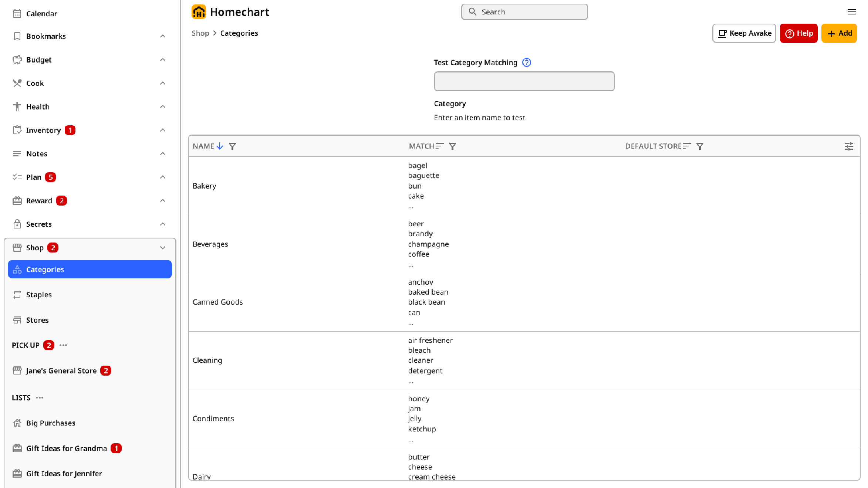Click the filter icon on Name column
Viewport: 868px width, 488px height.
click(232, 146)
